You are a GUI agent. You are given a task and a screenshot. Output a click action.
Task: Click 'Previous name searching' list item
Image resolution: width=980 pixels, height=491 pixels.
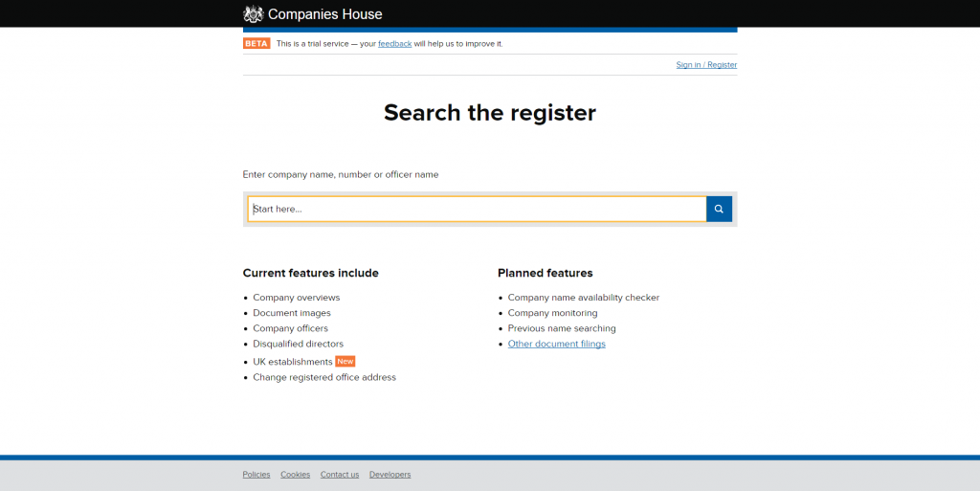[562, 328]
